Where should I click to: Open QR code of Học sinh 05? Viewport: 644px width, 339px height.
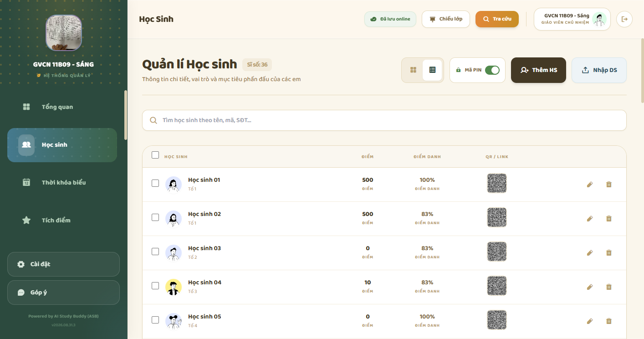coord(497,320)
